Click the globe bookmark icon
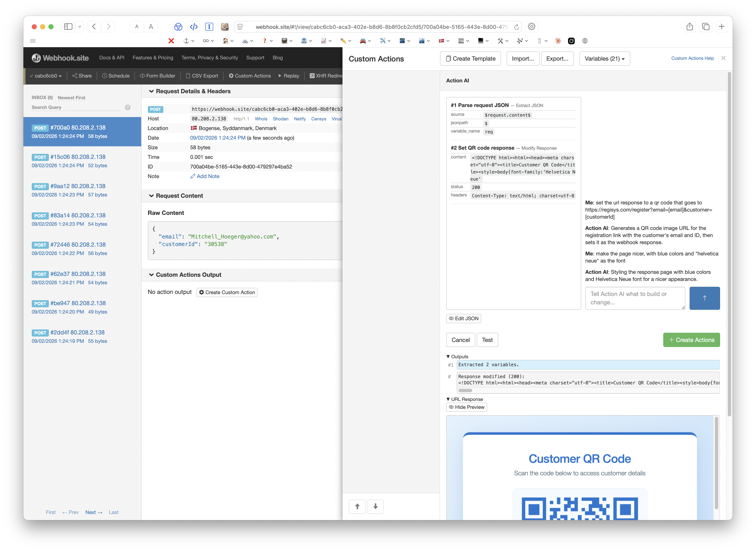756x551 pixels. click(x=585, y=41)
